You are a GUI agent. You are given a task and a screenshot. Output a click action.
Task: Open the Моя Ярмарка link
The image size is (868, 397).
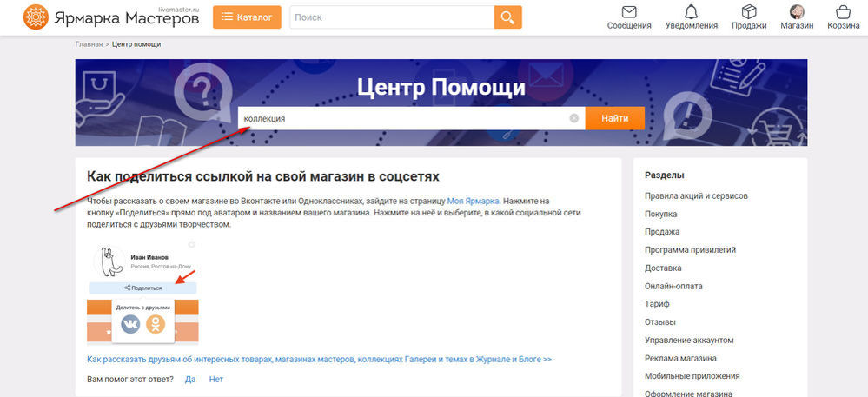pyautogui.click(x=474, y=200)
